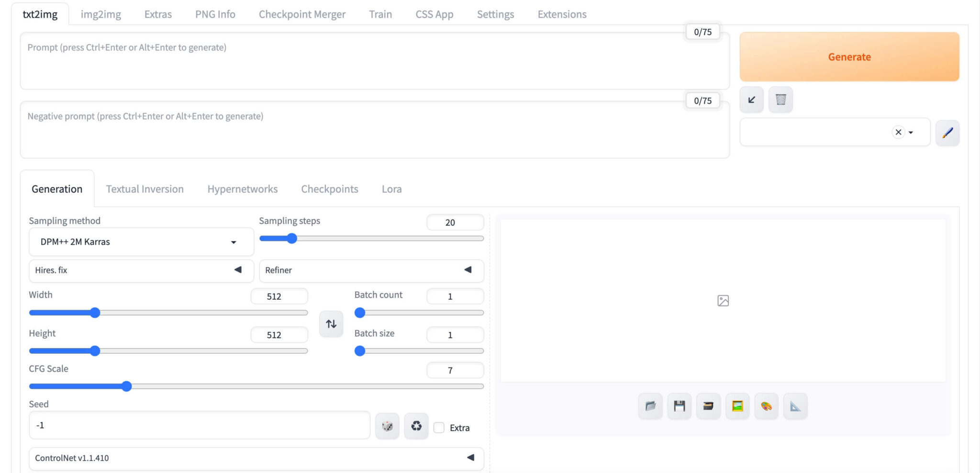980x473 pixels.
Task: Swap width and height values
Action: coord(331,324)
